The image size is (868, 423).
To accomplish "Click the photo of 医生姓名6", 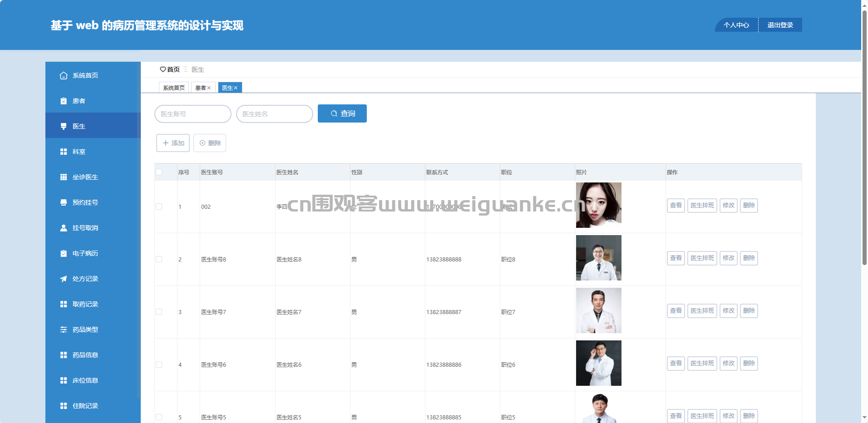I will point(599,363).
